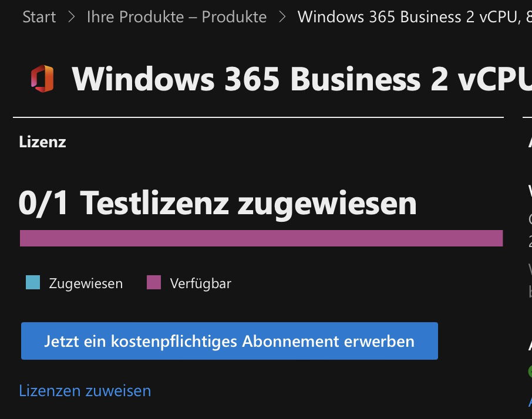This screenshot has width=532, height=419.
Task: Click the Office logo icon beside the title
Action: [x=42, y=79]
